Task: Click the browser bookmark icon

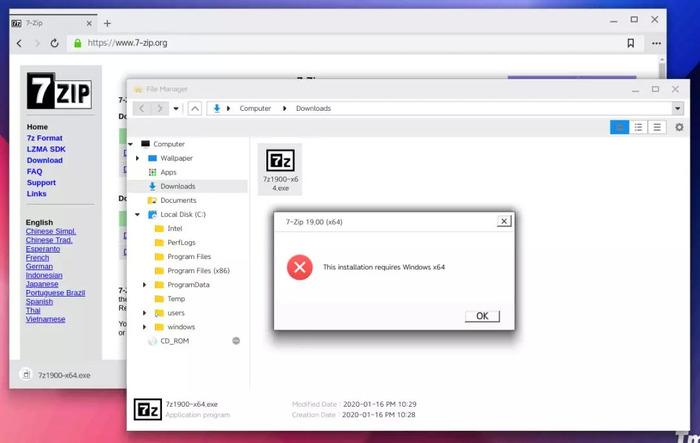Action: tap(630, 43)
